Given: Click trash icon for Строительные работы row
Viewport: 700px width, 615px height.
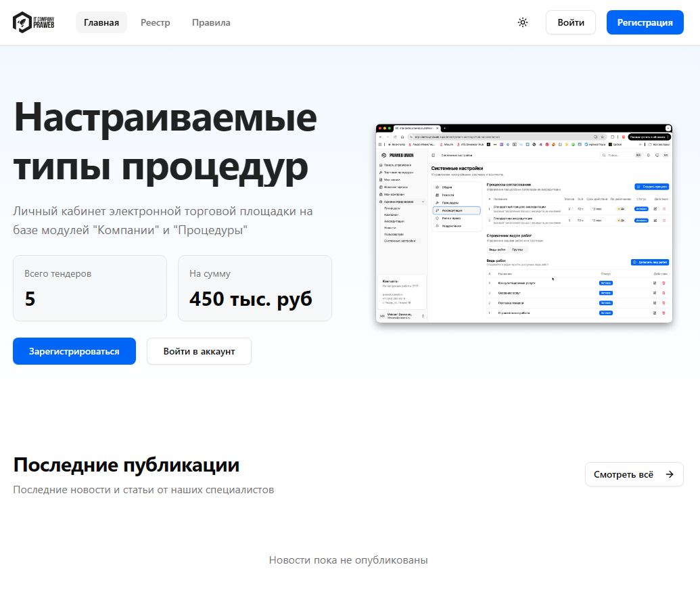Looking at the screenshot, I should [x=663, y=313].
